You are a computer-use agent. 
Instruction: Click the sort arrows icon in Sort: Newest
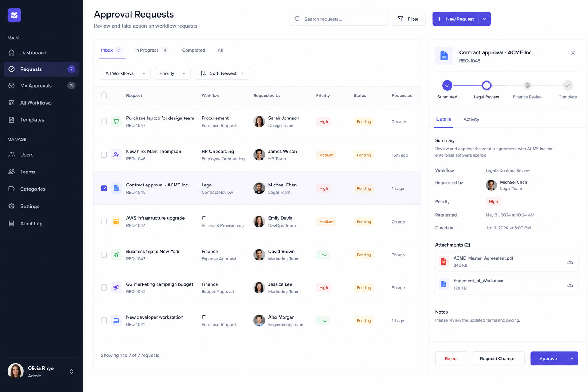tap(203, 73)
